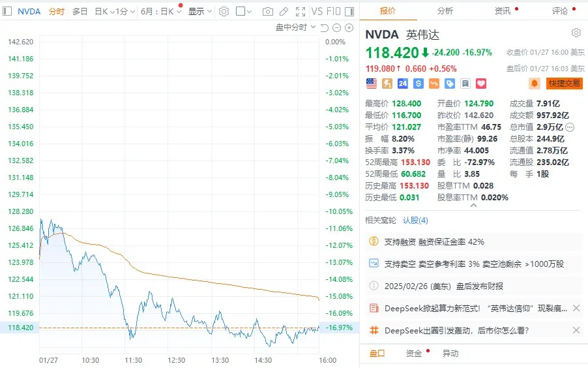Switch to the 资金 capital flow tab
This screenshot has height=368, width=588.
(414, 354)
